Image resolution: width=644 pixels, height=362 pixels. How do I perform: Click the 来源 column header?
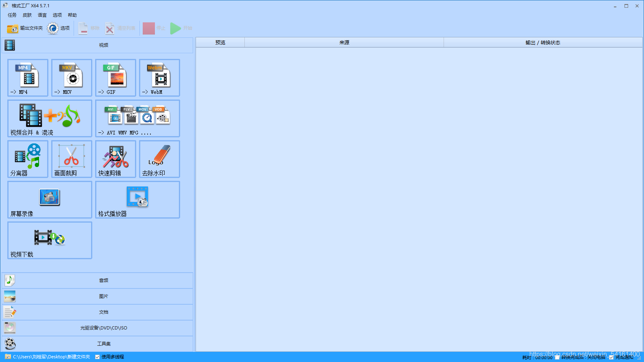(x=344, y=43)
